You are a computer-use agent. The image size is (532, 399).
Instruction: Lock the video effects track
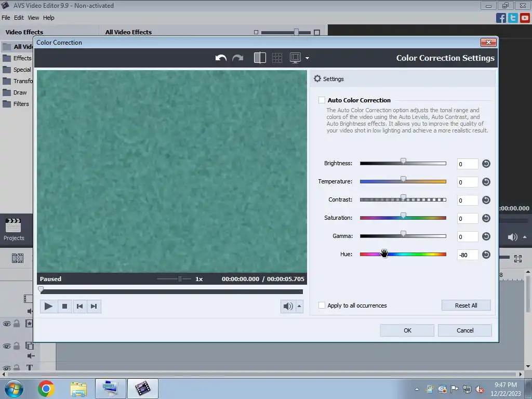click(x=17, y=324)
